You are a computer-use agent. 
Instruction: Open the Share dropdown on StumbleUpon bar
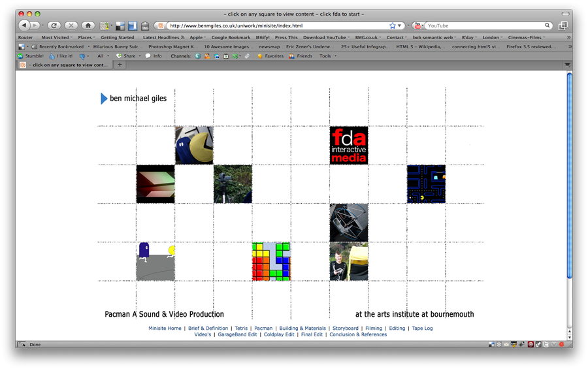pos(128,56)
